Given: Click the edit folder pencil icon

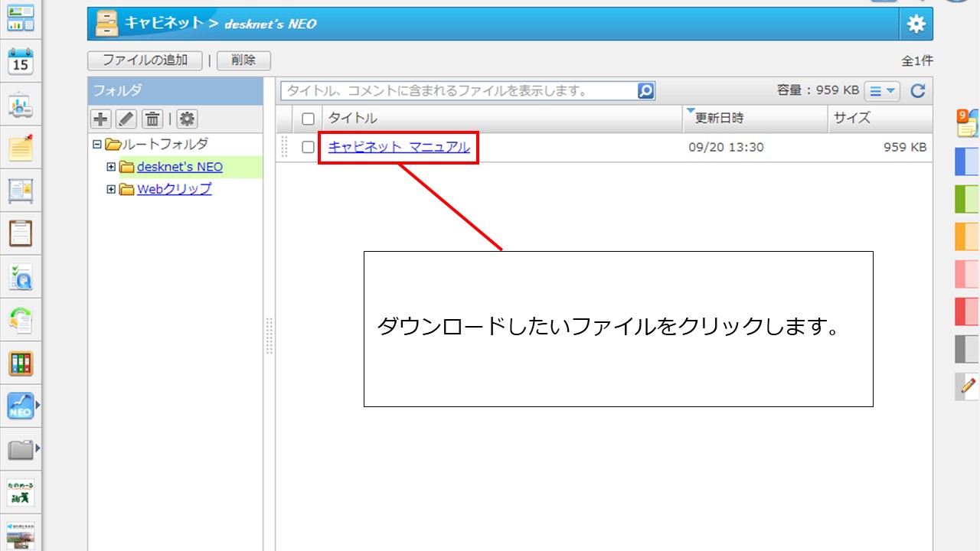Looking at the screenshot, I should [126, 119].
